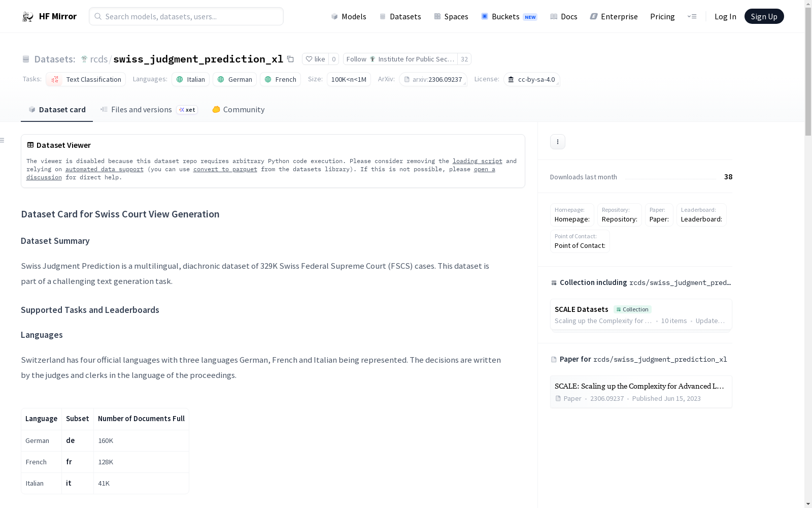Viewport: 812px width, 508px height.
Task: Click the Log In link
Action: coord(725,17)
